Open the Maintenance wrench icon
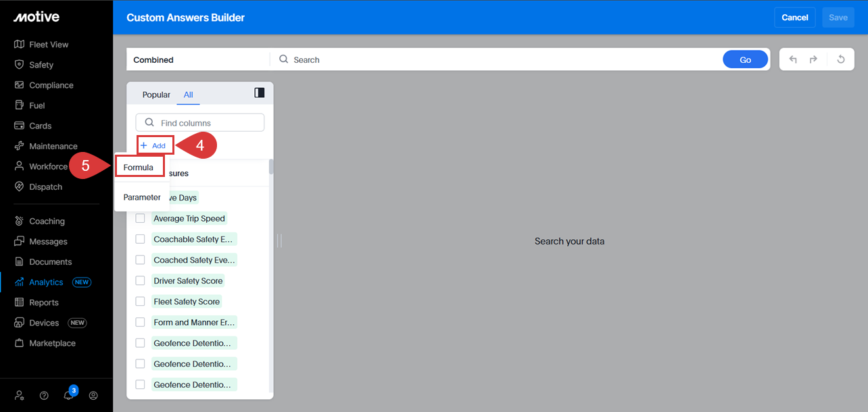The height and width of the screenshot is (412, 868). 20,146
